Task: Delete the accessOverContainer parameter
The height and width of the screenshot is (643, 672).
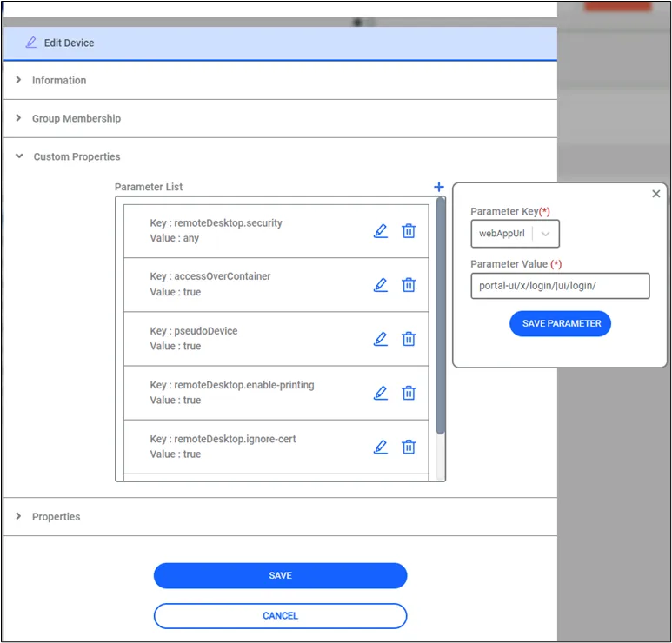Action: (x=409, y=285)
